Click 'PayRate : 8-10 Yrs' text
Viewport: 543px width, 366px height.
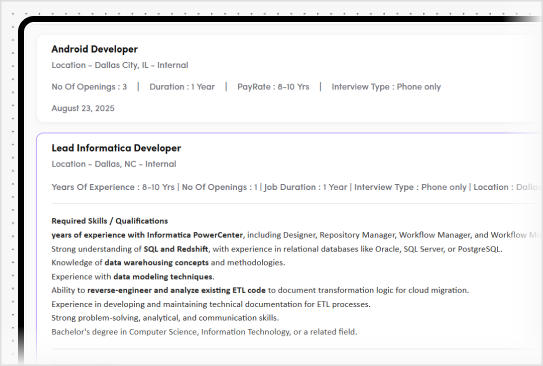point(273,87)
